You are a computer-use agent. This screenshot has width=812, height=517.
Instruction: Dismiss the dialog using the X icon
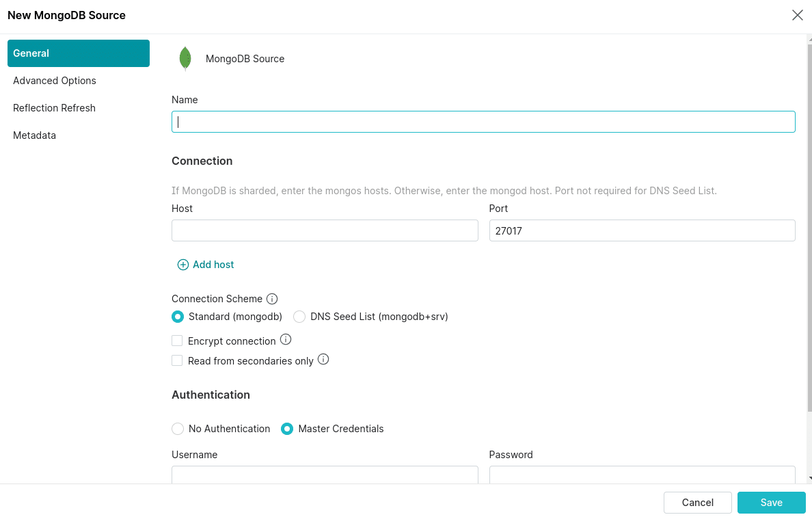[797, 14]
